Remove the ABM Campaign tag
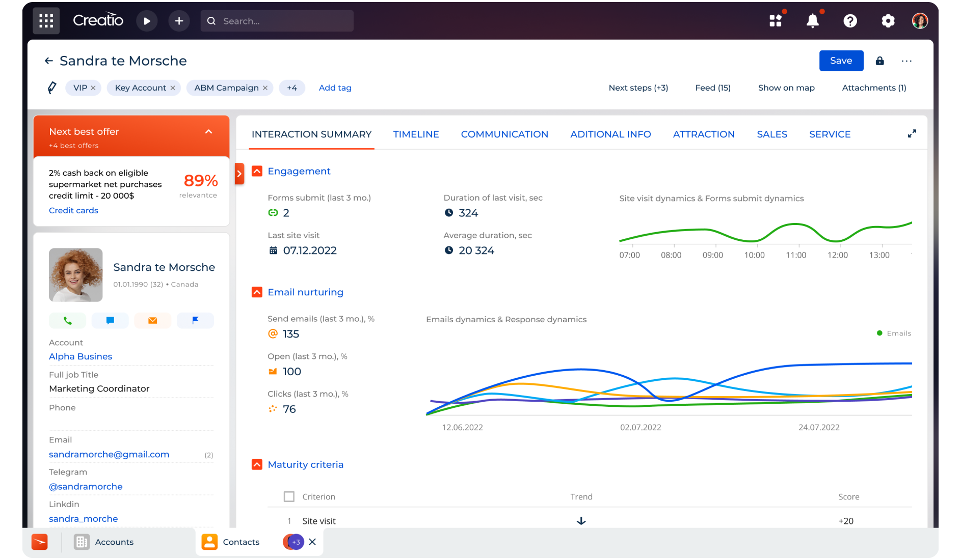Screen dimensions: 961x560 pos(265,88)
